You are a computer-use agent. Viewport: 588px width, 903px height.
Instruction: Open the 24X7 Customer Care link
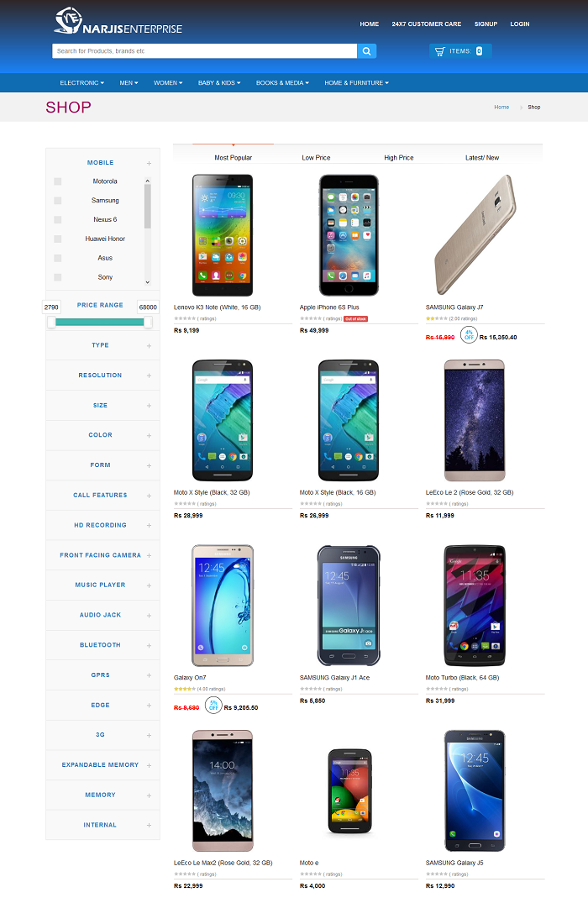click(426, 24)
